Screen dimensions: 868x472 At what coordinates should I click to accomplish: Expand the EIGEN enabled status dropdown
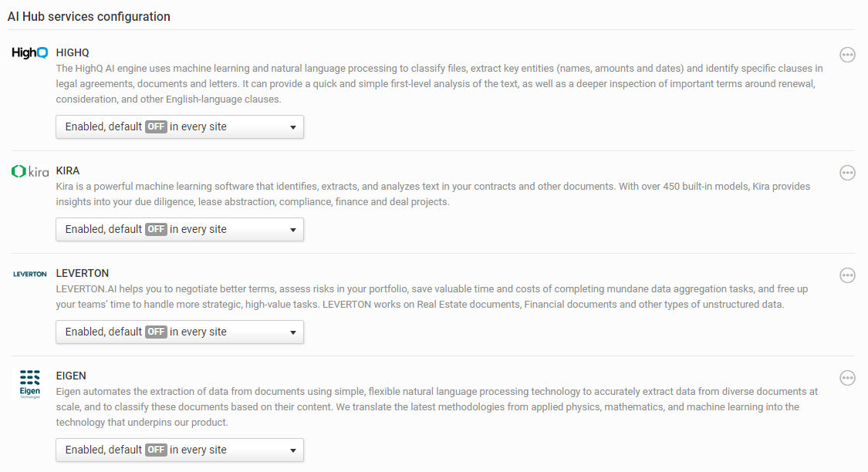[x=180, y=450]
